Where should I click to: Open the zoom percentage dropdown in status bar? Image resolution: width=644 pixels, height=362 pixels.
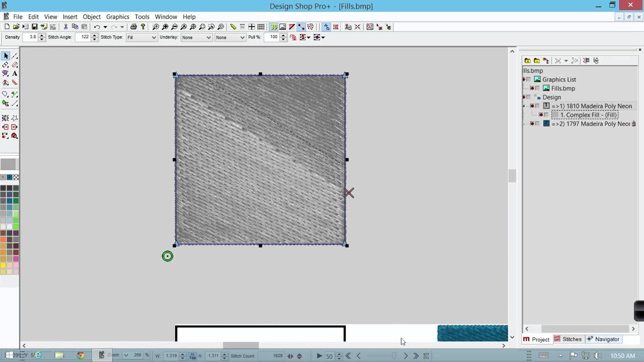coord(126,355)
